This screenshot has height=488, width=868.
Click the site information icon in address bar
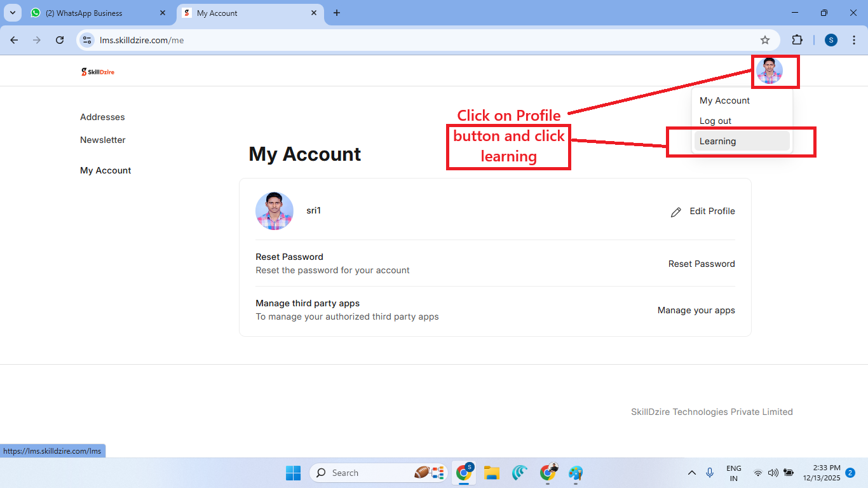click(86, 39)
